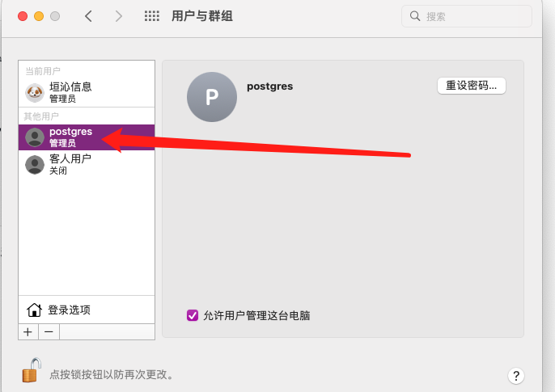Image resolution: width=555 pixels, height=392 pixels.
Task: Click the postgres user silhouette icon
Action: coord(35,137)
